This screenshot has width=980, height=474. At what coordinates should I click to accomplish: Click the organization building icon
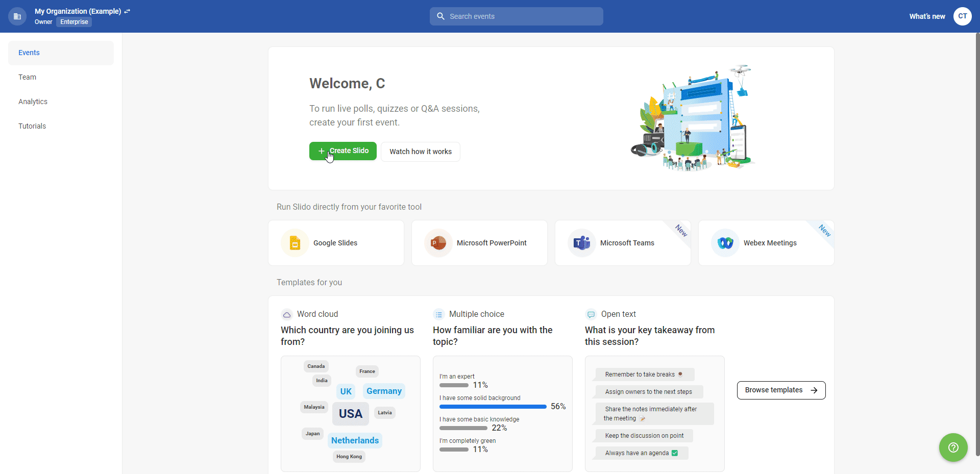point(17,16)
